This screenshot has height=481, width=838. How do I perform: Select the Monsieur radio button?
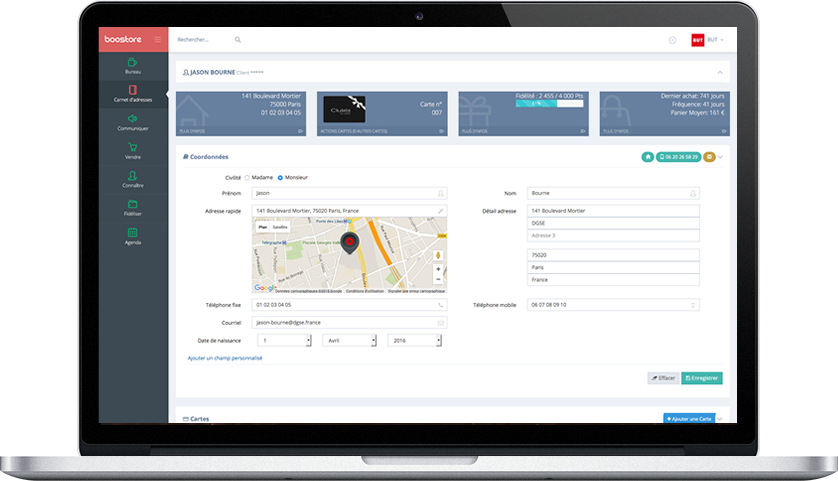280,178
